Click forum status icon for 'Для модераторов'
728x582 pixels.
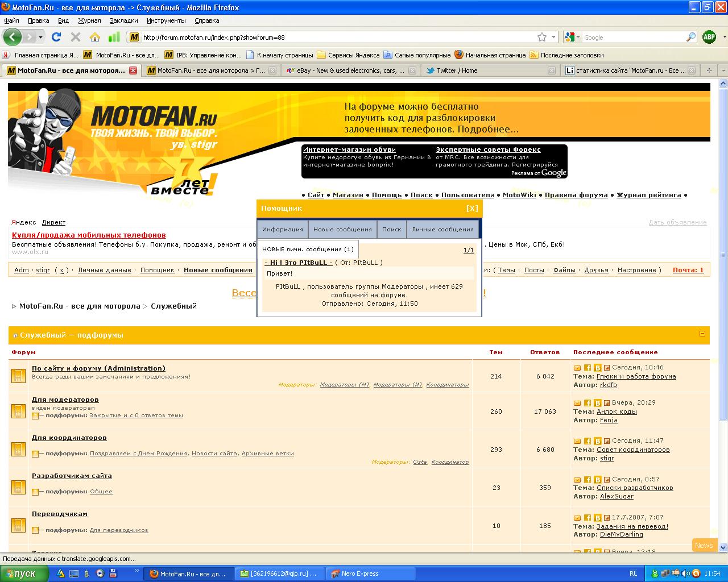[18, 411]
